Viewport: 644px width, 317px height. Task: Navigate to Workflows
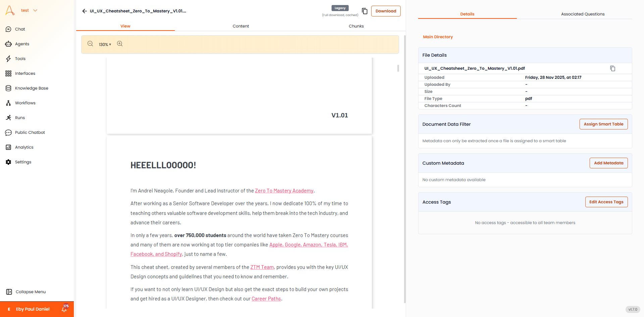click(25, 103)
